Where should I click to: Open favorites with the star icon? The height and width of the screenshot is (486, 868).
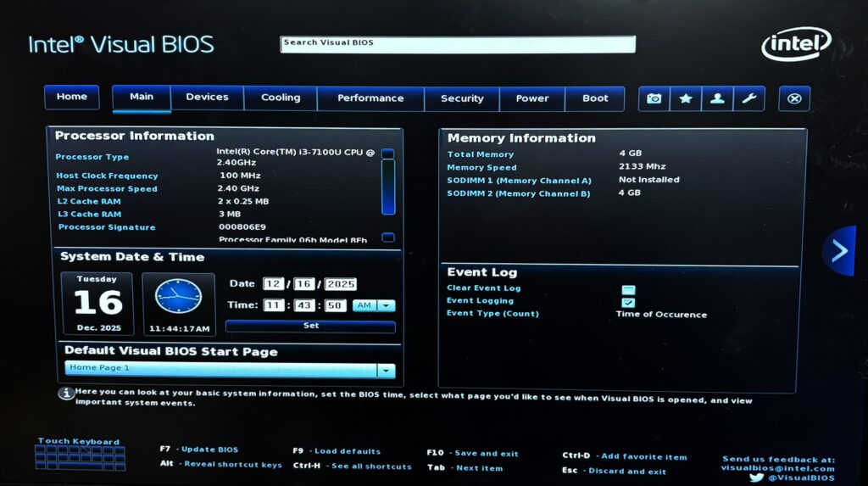(685, 98)
